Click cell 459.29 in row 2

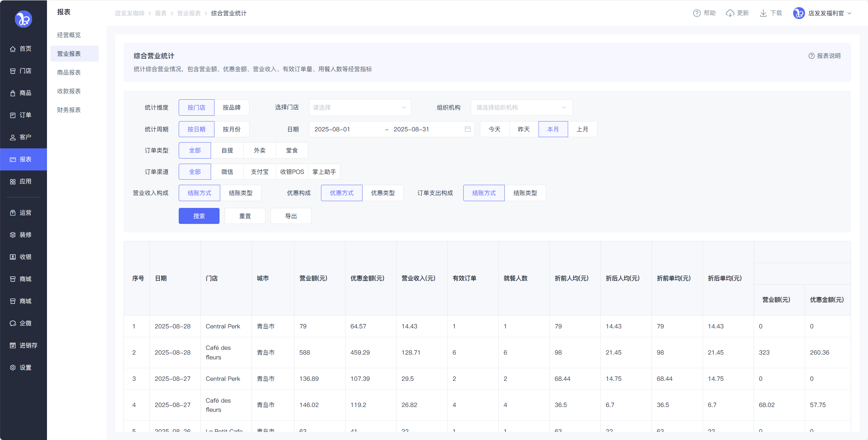click(x=360, y=353)
